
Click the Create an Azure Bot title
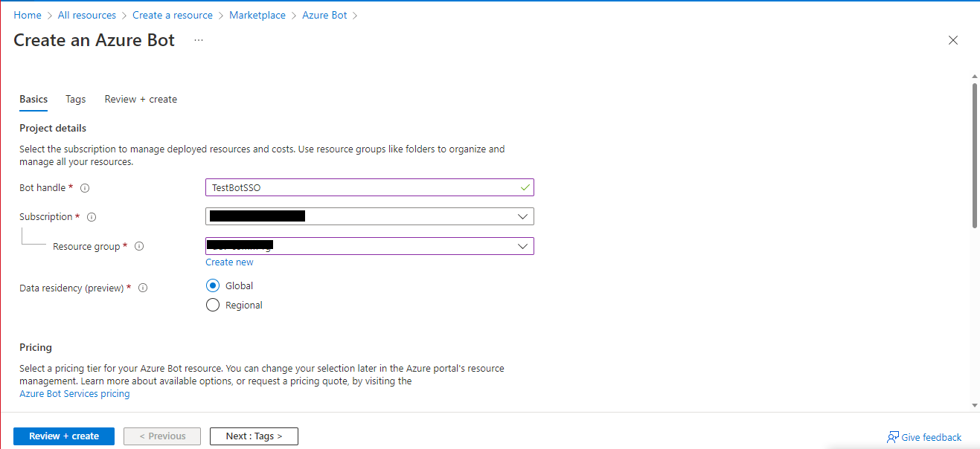(x=94, y=40)
